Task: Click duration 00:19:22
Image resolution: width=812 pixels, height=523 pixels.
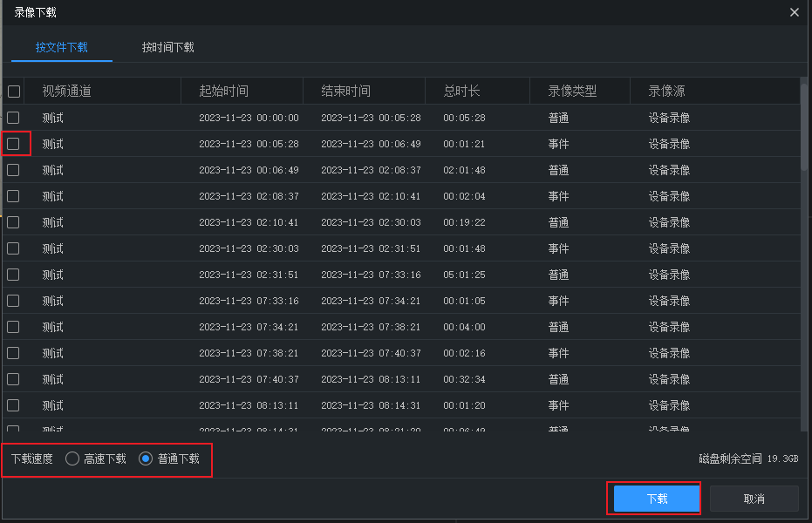Action: point(465,222)
